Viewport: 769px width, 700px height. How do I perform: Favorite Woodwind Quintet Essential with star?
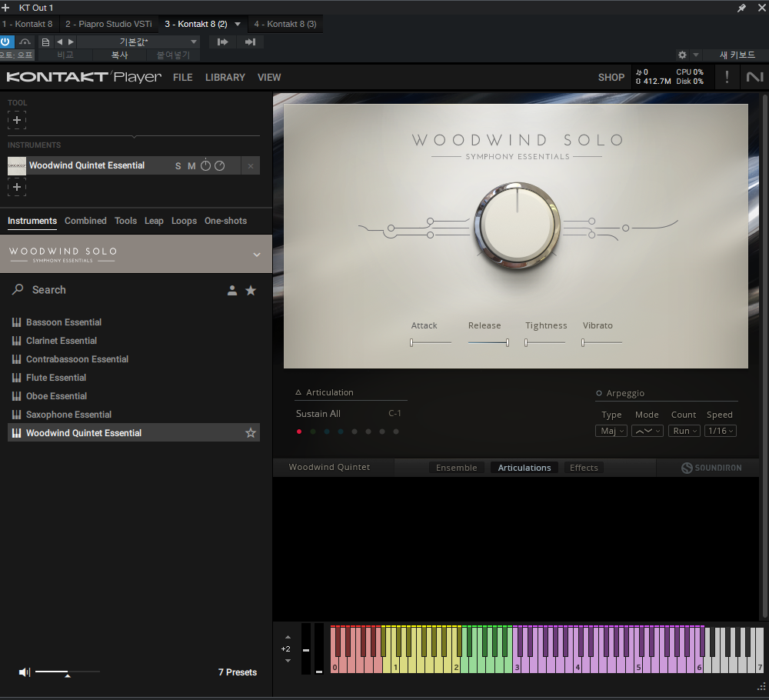pyautogui.click(x=251, y=432)
